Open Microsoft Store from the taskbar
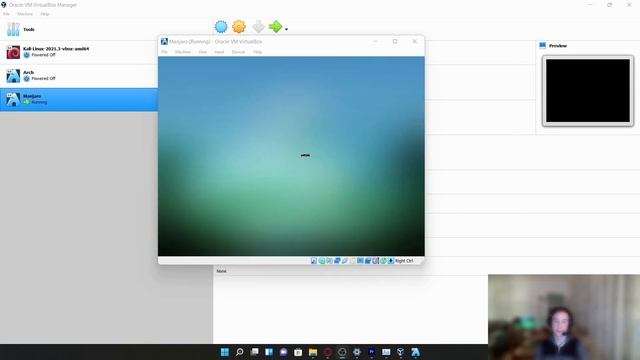Image resolution: width=640 pixels, height=360 pixels. coord(298,352)
